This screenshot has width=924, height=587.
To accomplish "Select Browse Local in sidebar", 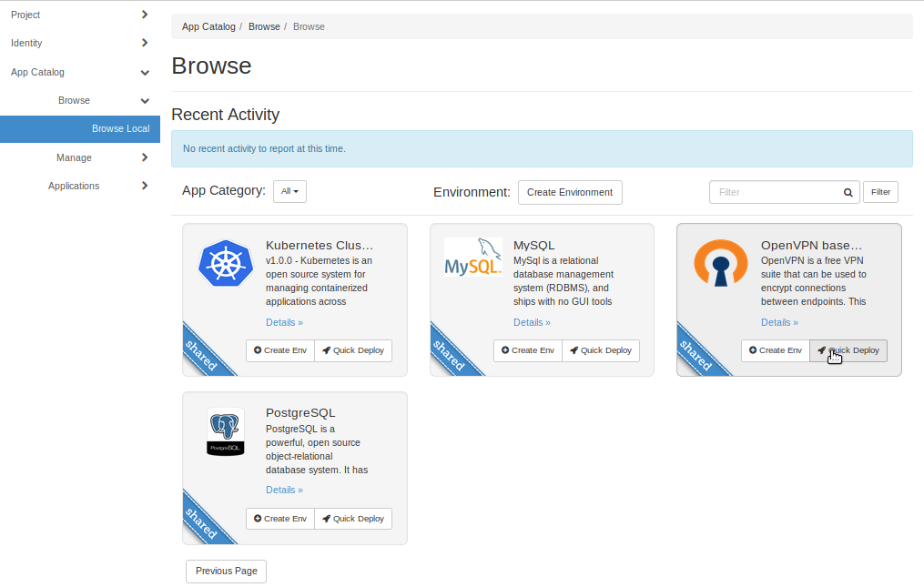I will point(79,128).
